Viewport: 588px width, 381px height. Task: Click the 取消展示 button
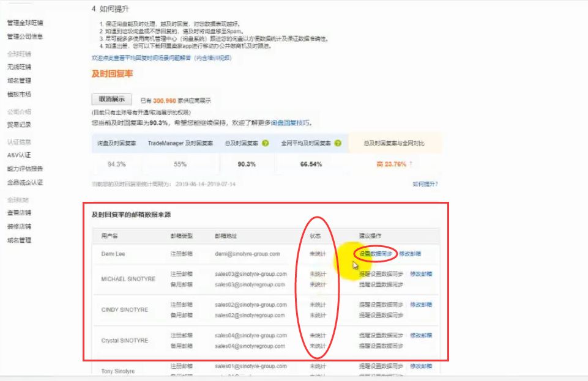tap(112, 99)
